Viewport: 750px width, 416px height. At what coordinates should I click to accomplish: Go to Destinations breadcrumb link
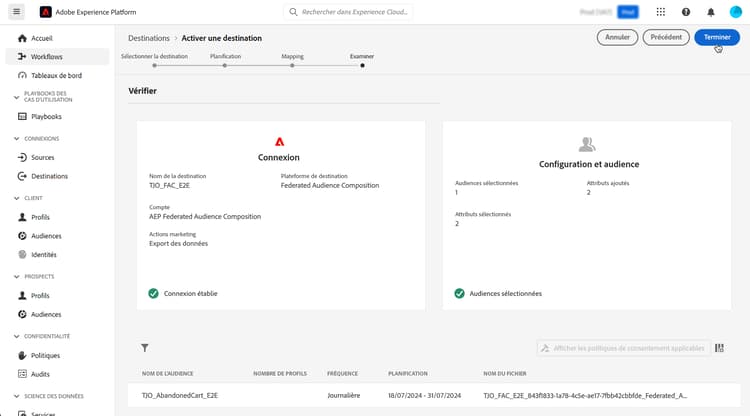point(149,38)
